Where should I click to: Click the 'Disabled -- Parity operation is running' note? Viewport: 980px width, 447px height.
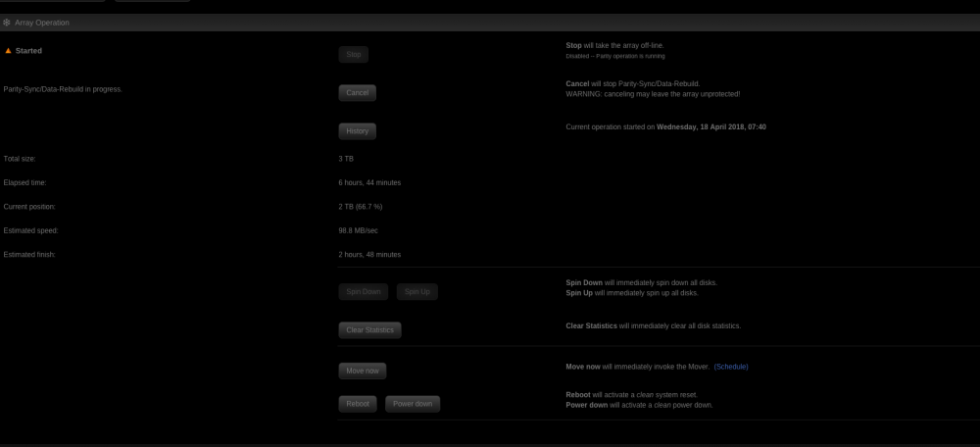point(615,56)
